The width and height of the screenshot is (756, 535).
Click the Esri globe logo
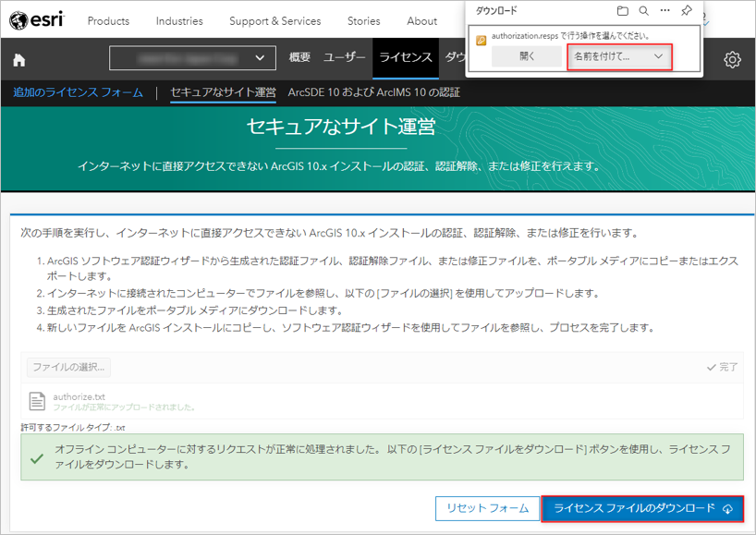[18, 20]
